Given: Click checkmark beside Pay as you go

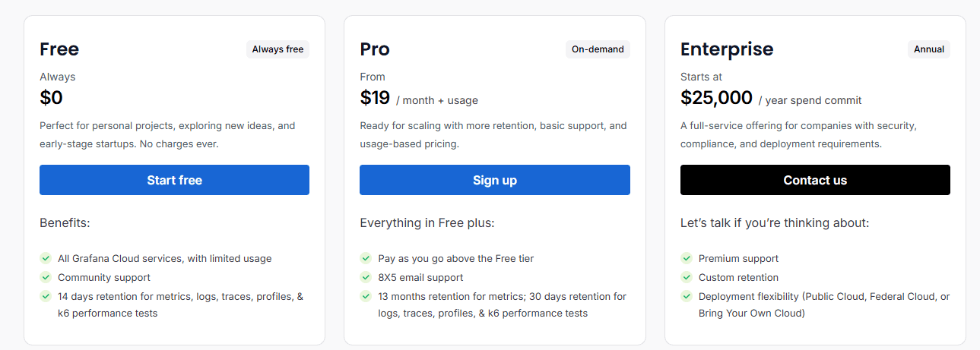Looking at the screenshot, I should coord(366,258).
